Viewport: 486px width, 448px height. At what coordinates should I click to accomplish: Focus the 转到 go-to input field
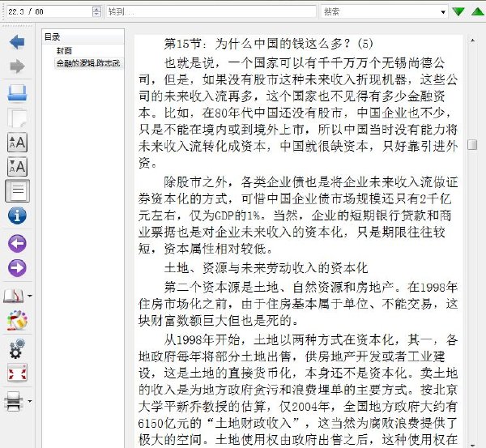click(211, 12)
